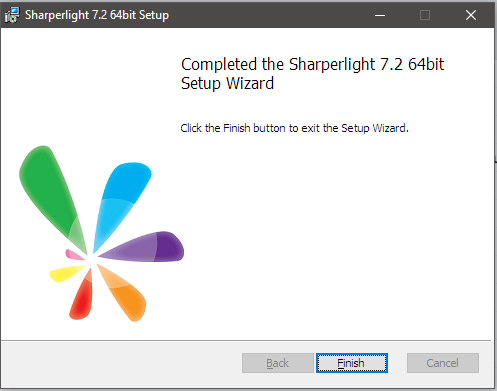The height and width of the screenshot is (391, 497).
Task: Minimize the Sharperlight Setup window
Action: 380,15
